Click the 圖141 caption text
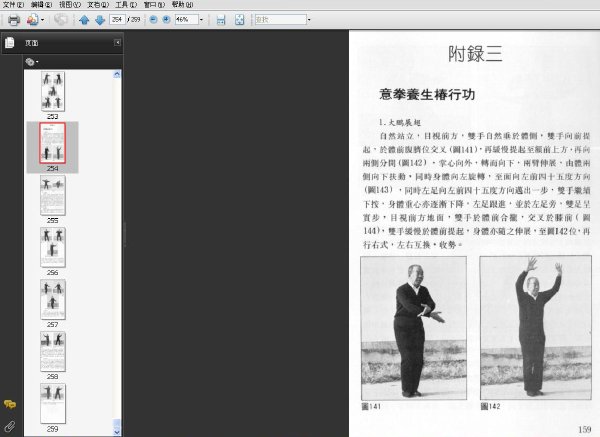This screenshot has width=600, height=437. tap(371, 406)
